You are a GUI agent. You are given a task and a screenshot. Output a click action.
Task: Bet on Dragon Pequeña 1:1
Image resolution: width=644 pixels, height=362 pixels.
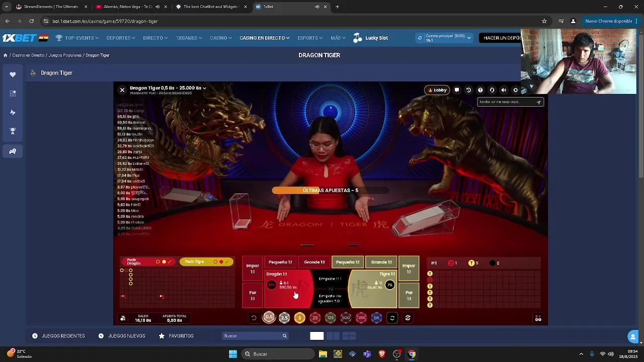tap(280, 262)
